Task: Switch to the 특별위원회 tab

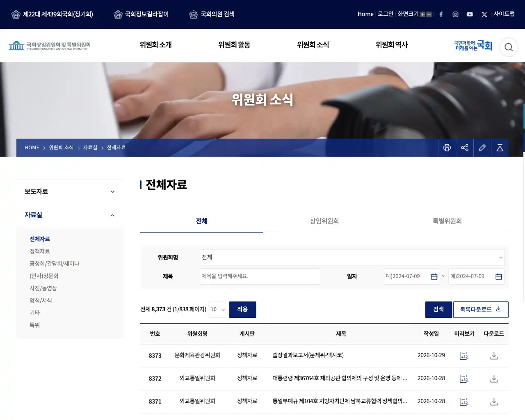Action: coord(447,221)
